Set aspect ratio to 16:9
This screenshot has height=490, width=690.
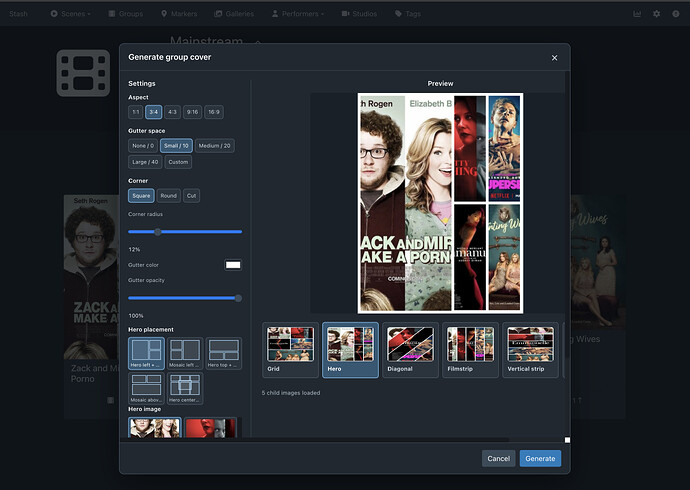pyautogui.click(x=214, y=112)
